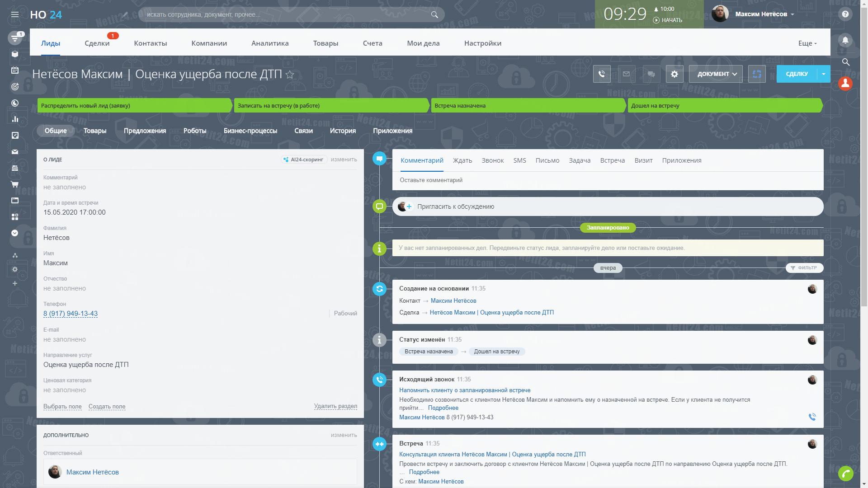Open the gear settings icon near Документ
The image size is (868, 488).
tap(674, 74)
